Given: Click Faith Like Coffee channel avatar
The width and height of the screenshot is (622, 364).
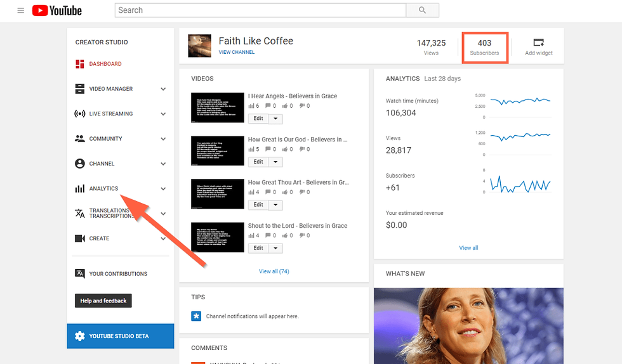Looking at the screenshot, I should tap(199, 46).
